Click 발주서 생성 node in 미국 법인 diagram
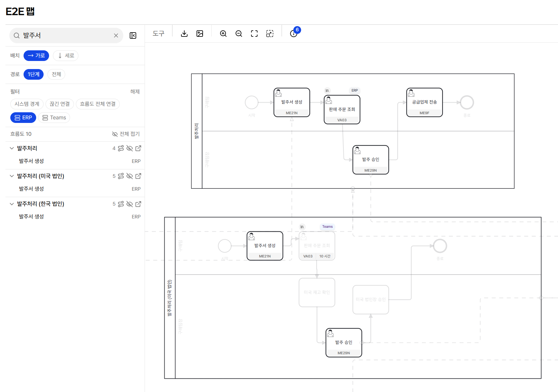Image resolution: width=558 pixels, height=392 pixels. (265, 246)
